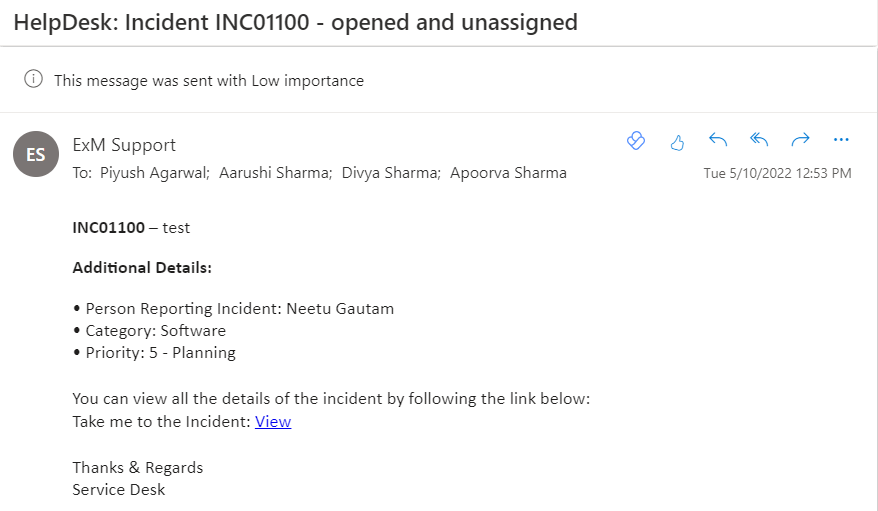Select recipient Apoorva Sharma

pos(508,173)
